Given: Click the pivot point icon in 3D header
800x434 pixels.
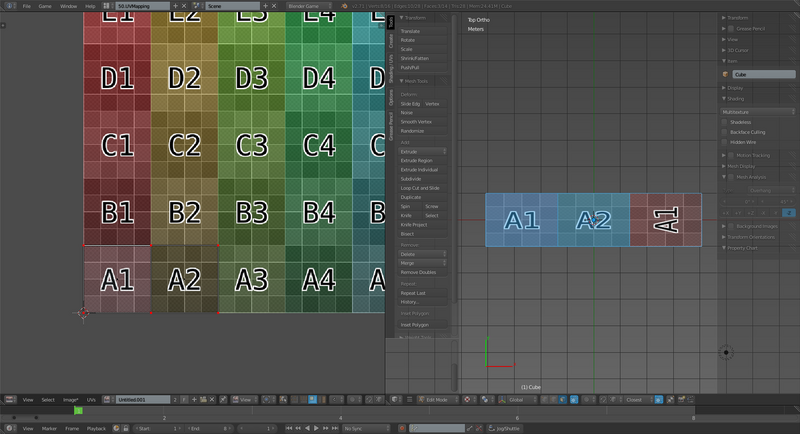Looking at the screenshot, I should pyautogui.click(x=485, y=400).
